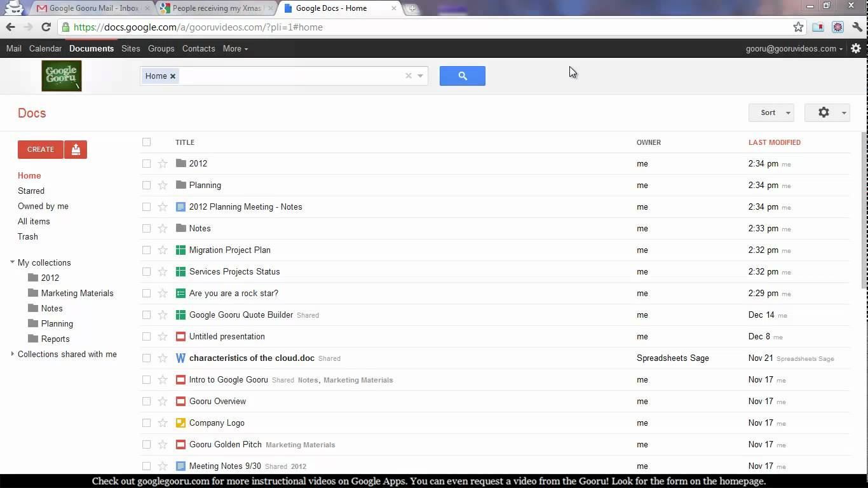The width and height of the screenshot is (868, 488).
Task: Open a new browser tab
Action: coord(412,9)
